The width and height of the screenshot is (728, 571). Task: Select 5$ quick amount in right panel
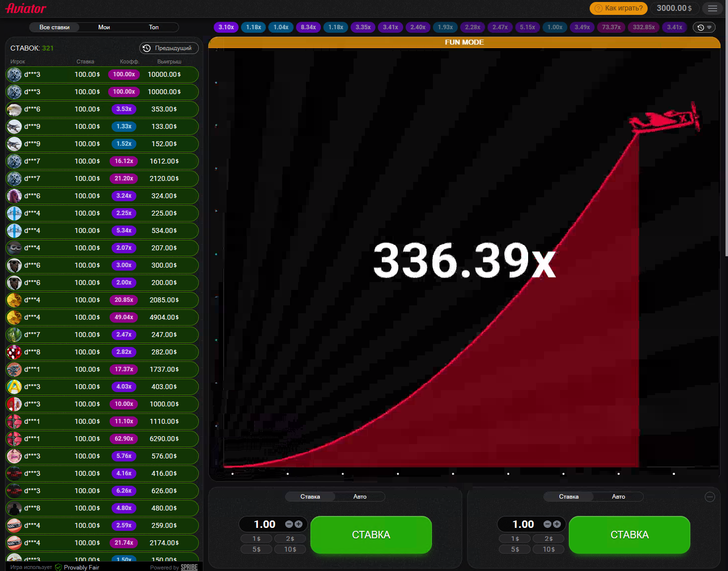point(515,549)
